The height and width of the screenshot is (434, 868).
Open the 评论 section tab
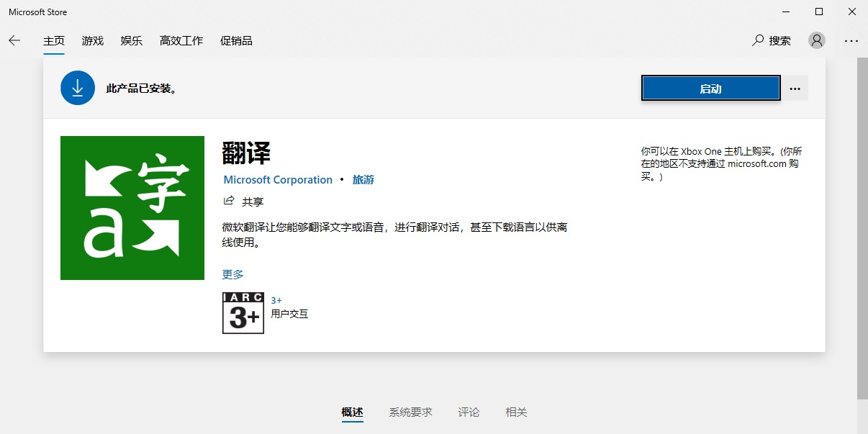click(469, 412)
